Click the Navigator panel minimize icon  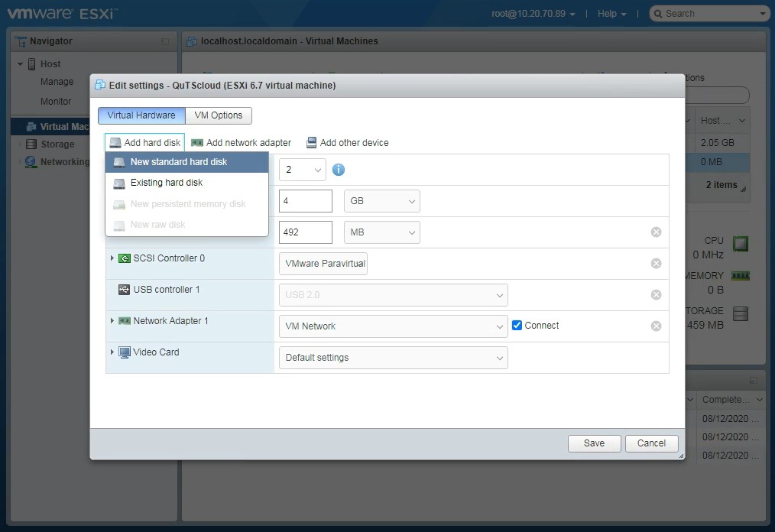165,41
